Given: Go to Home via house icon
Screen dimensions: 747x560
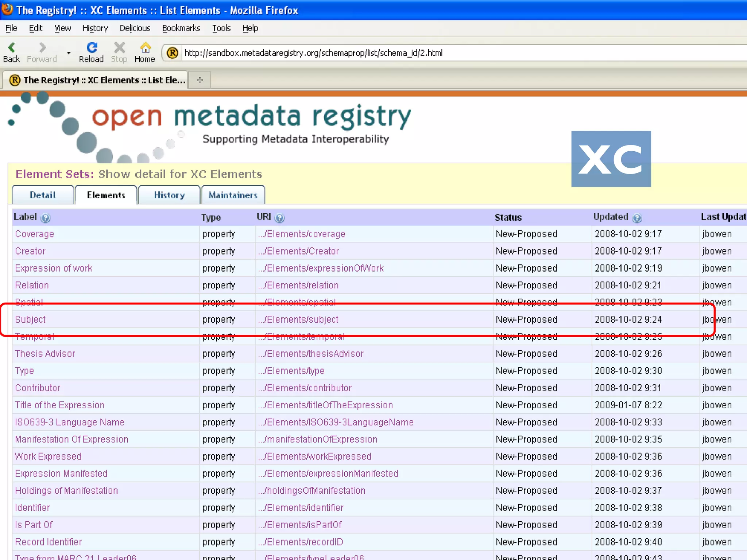Looking at the screenshot, I should click(x=145, y=48).
